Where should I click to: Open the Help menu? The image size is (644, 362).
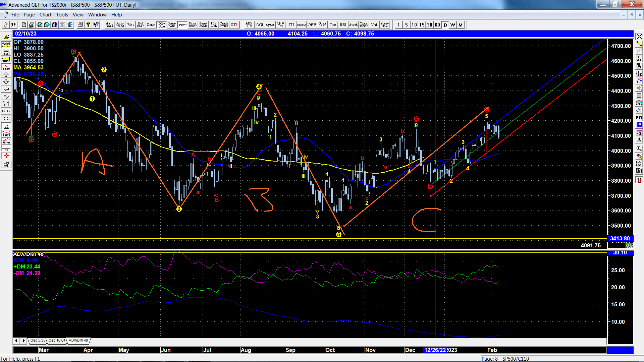tap(117, 15)
